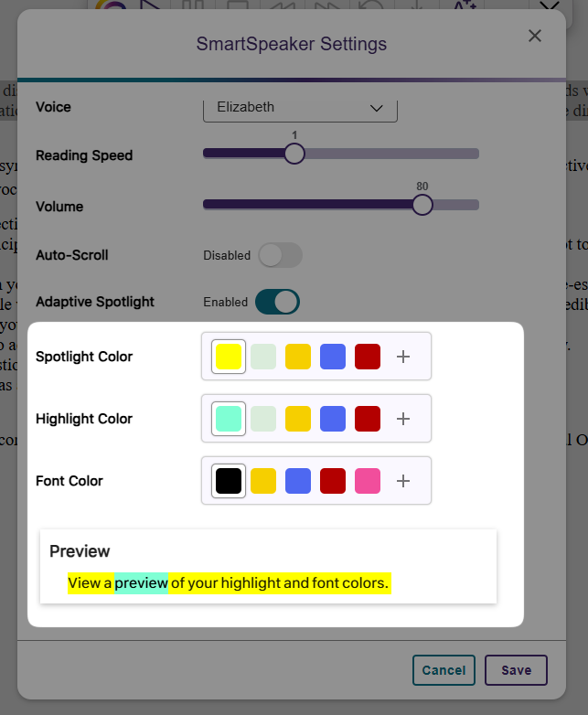Select yellow Spotlight Color swatch

coord(229,357)
